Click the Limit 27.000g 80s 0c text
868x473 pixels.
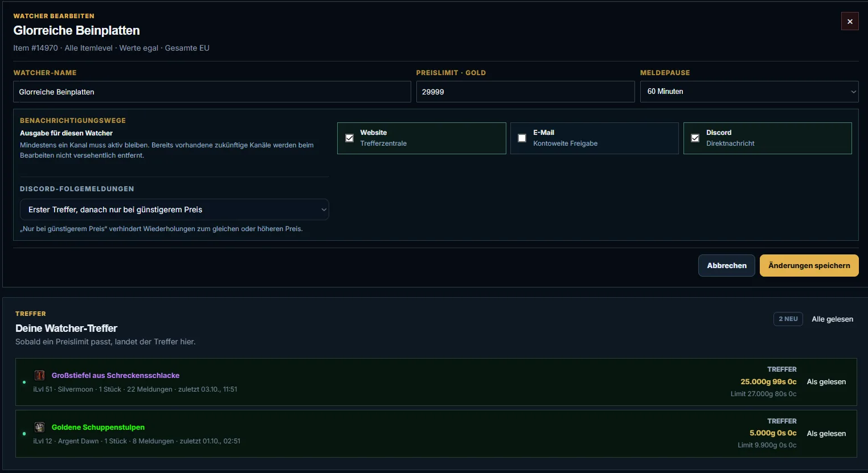tap(763, 394)
